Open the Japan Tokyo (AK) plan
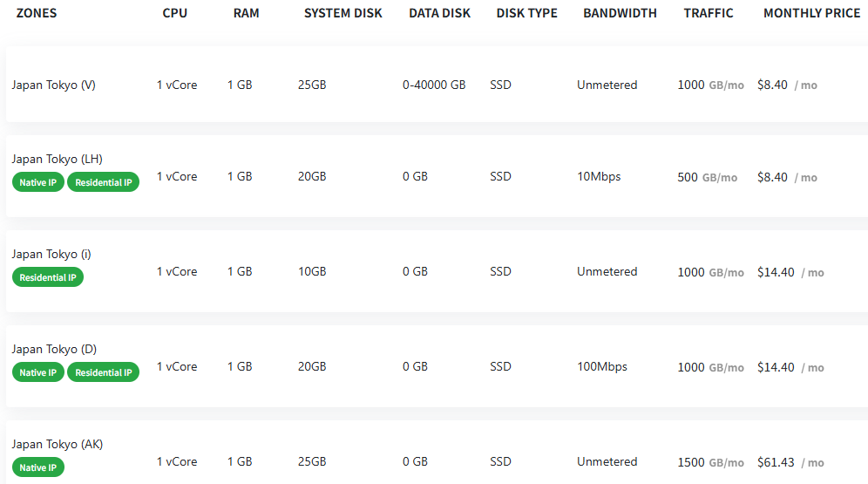 58,444
